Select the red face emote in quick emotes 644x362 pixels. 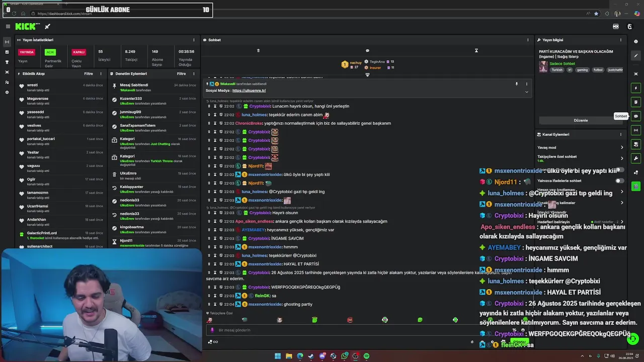click(350, 320)
